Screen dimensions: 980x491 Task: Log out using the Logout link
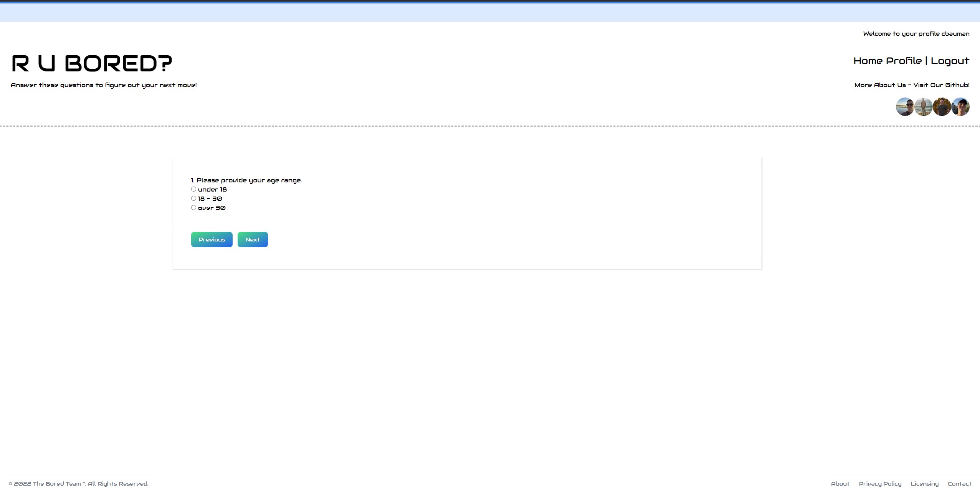tap(950, 61)
